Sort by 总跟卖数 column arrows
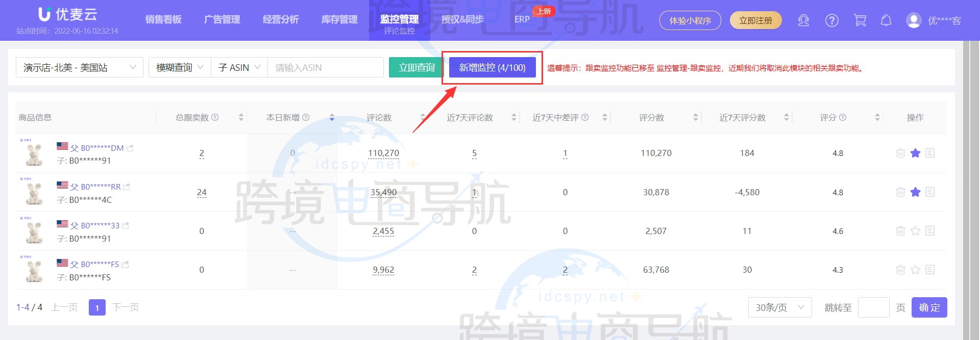This screenshot has height=340, width=980. 241,117
